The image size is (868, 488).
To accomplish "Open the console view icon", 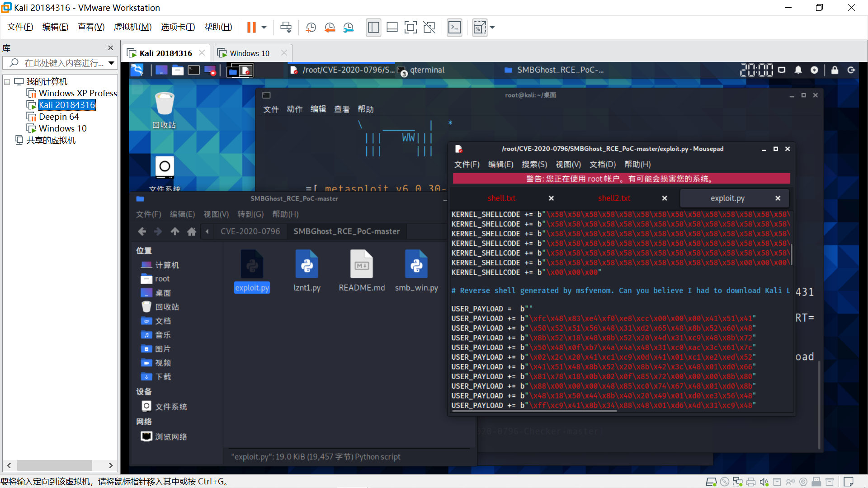I will point(454,28).
